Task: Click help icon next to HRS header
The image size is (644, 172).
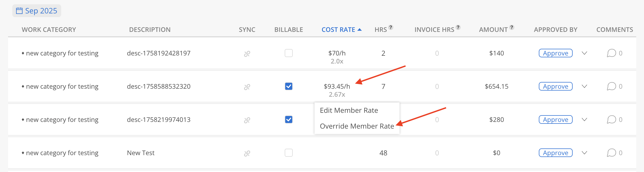Action: [x=391, y=27]
